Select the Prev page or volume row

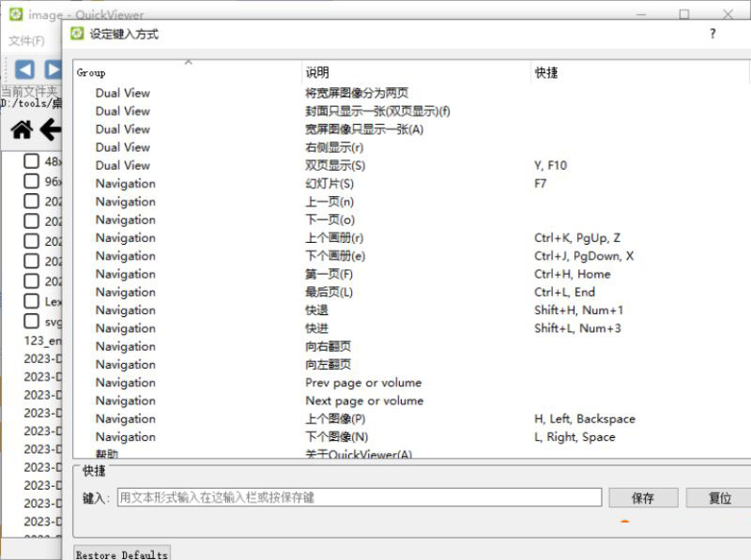click(x=412, y=383)
